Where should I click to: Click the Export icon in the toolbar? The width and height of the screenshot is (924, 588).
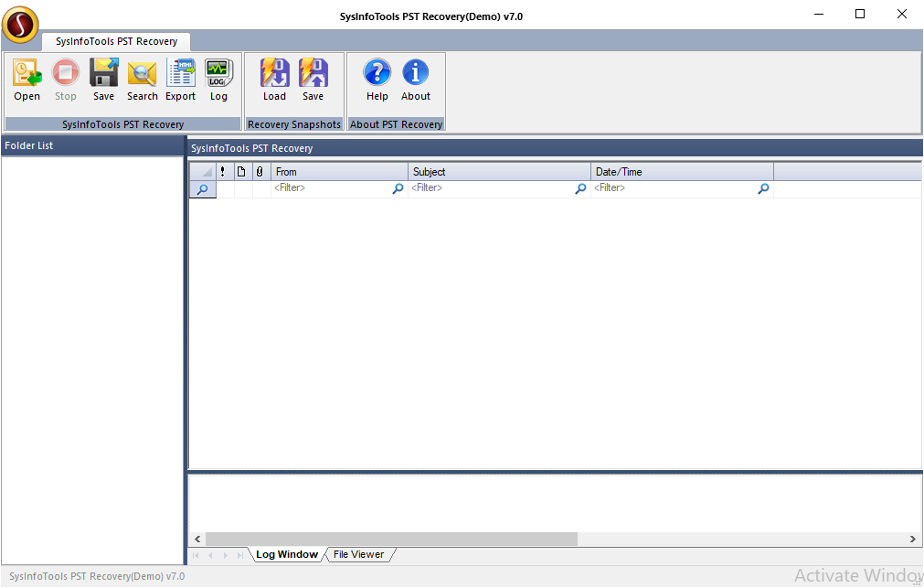point(180,80)
